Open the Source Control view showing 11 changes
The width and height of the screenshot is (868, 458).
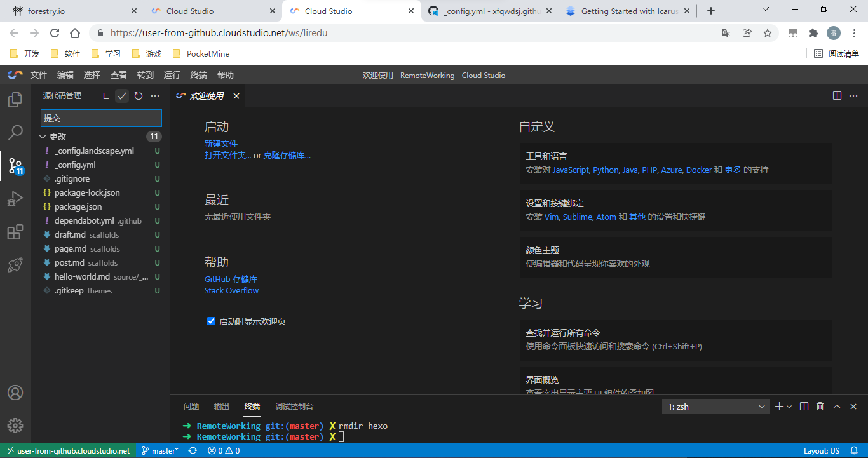click(15, 166)
